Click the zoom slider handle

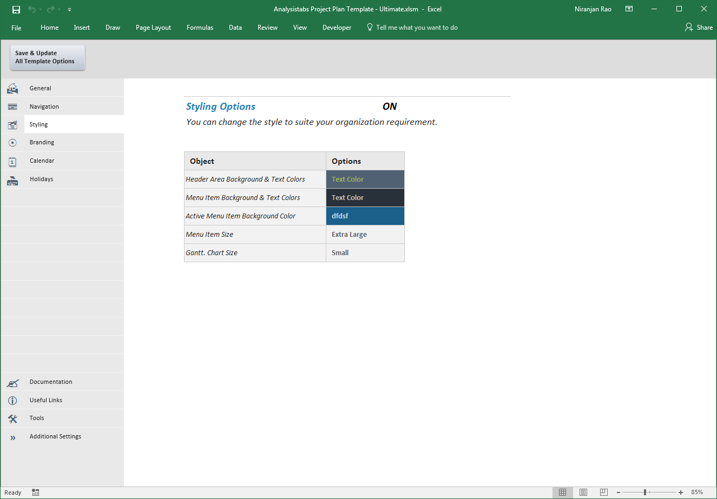pos(645,492)
